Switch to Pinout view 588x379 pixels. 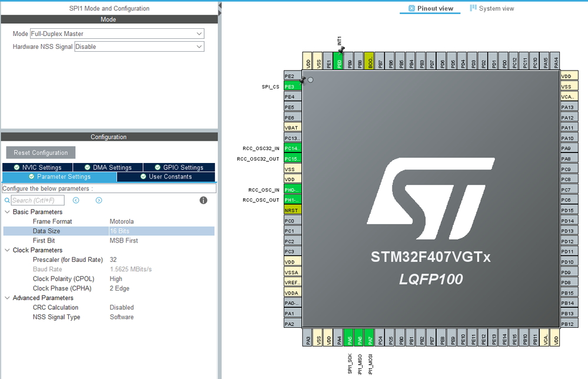430,8
